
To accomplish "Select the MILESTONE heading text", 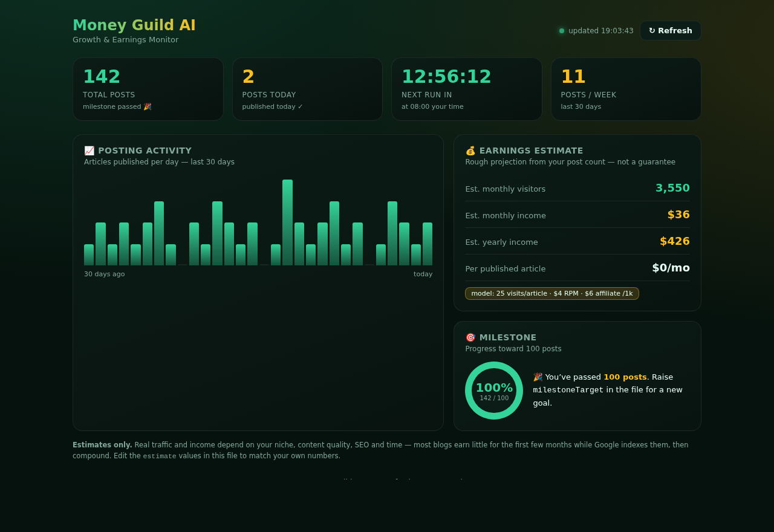I will (508, 337).
